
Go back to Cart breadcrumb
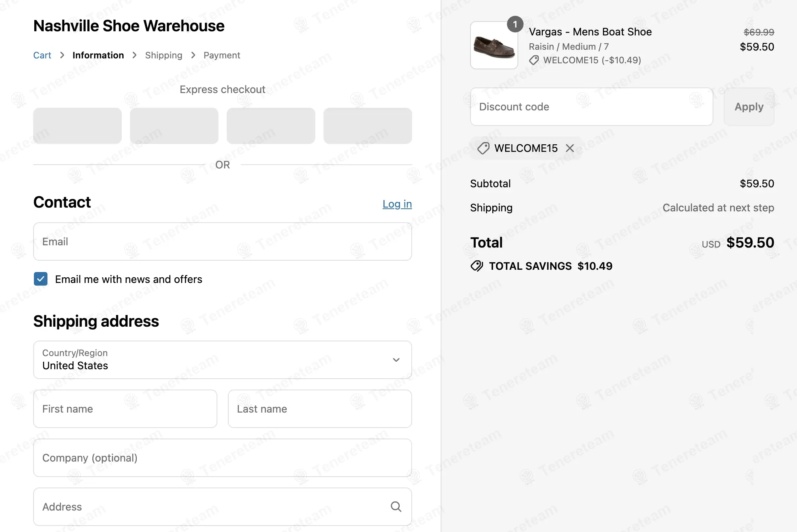pyautogui.click(x=42, y=55)
